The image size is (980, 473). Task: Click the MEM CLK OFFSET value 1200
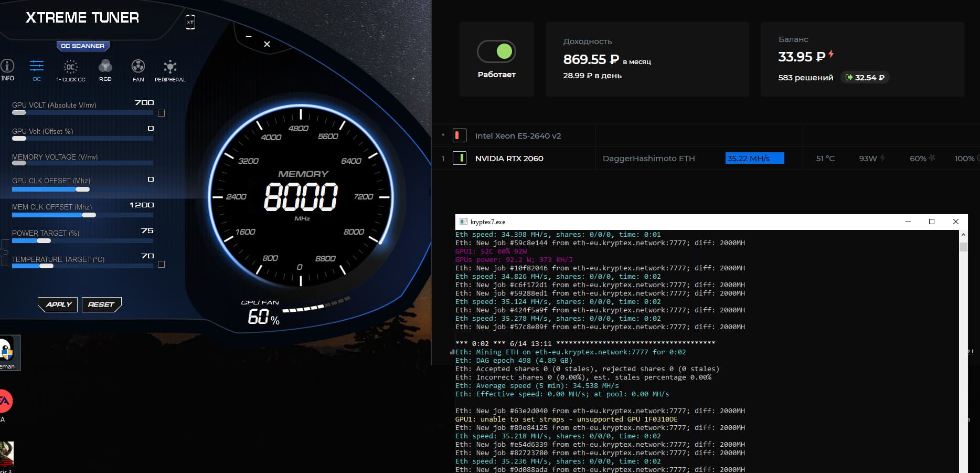click(x=142, y=205)
